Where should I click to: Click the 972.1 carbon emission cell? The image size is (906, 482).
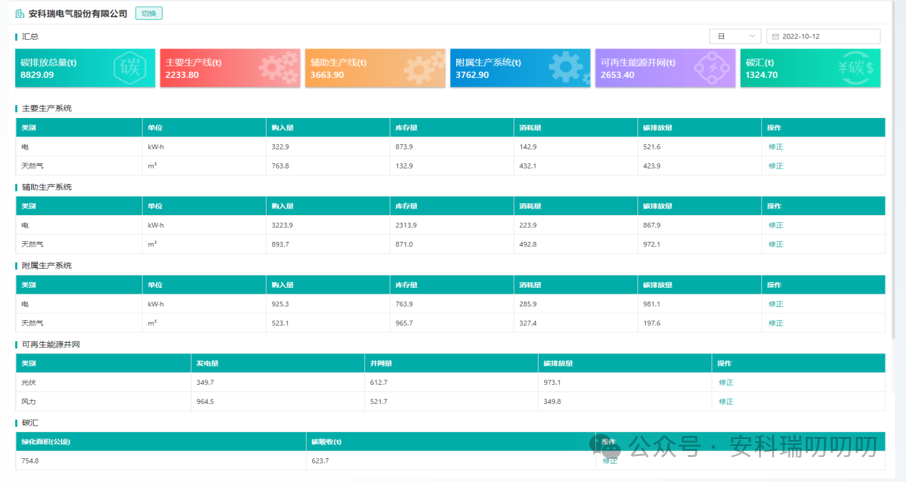pyautogui.click(x=652, y=244)
